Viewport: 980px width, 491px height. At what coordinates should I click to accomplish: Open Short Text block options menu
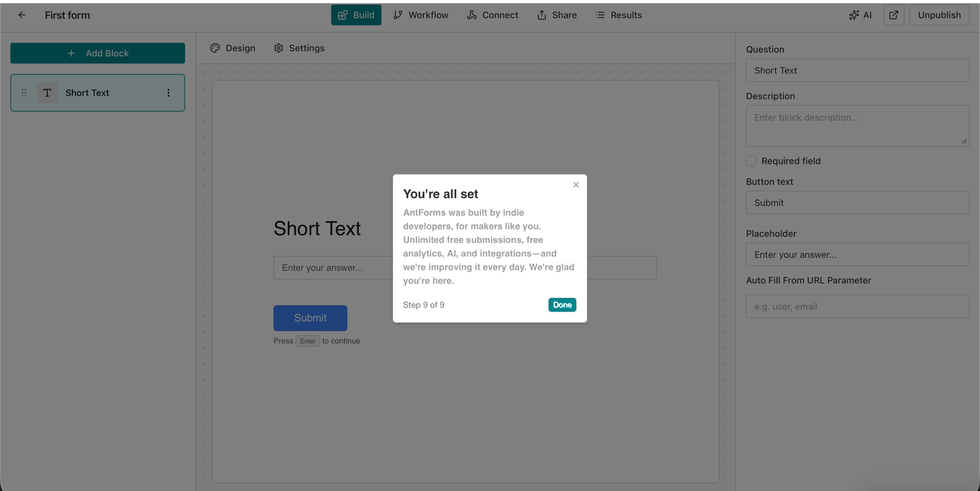pos(169,92)
